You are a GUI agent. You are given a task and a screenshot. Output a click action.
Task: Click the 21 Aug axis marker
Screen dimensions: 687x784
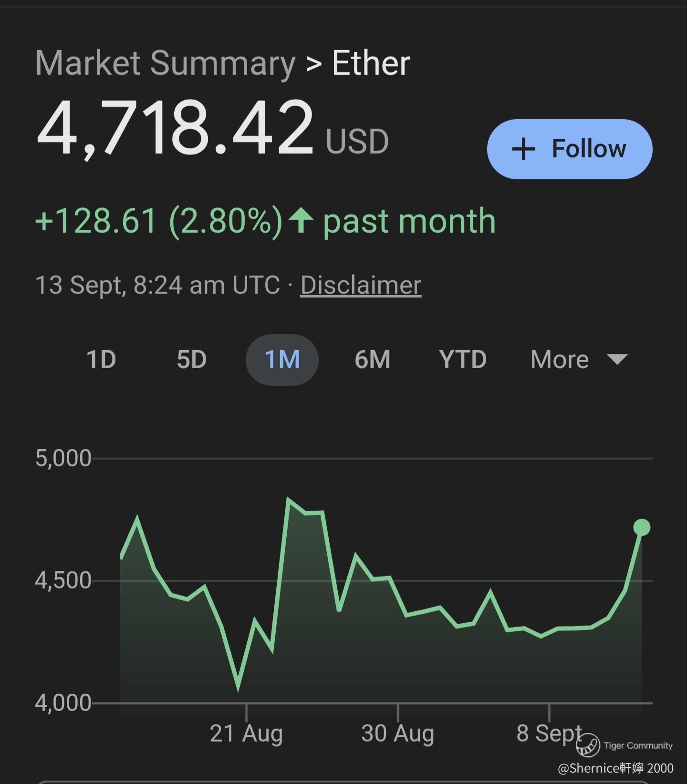(246, 733)
